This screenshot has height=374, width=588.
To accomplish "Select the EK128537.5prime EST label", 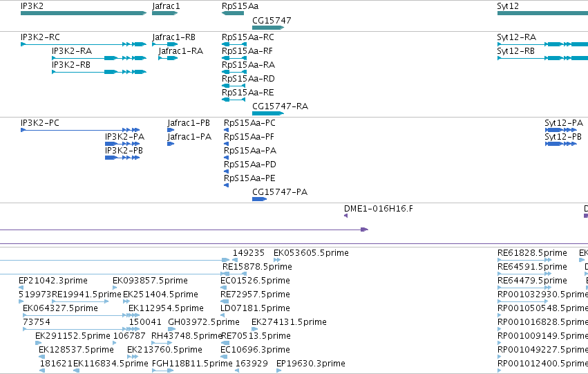I will coord(76,350).
